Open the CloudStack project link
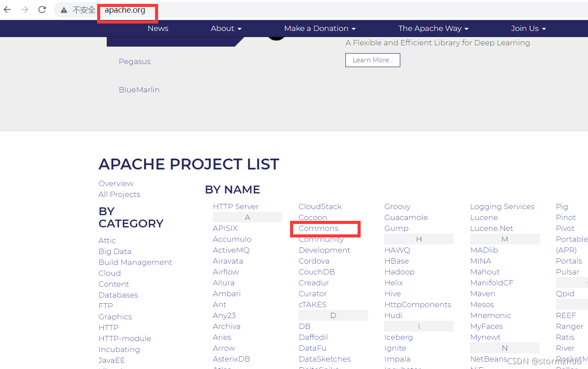The image size is (588, 369). [x=320, y=207]
